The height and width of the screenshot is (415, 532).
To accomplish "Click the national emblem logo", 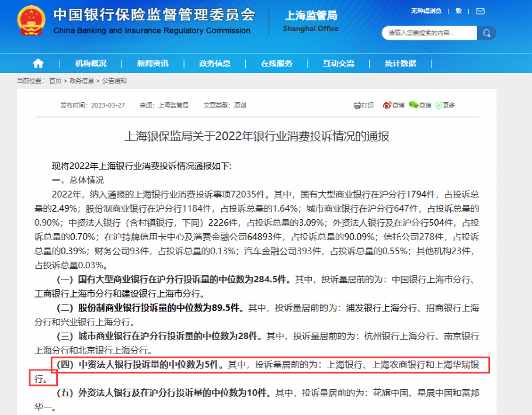I will point(31,21).
